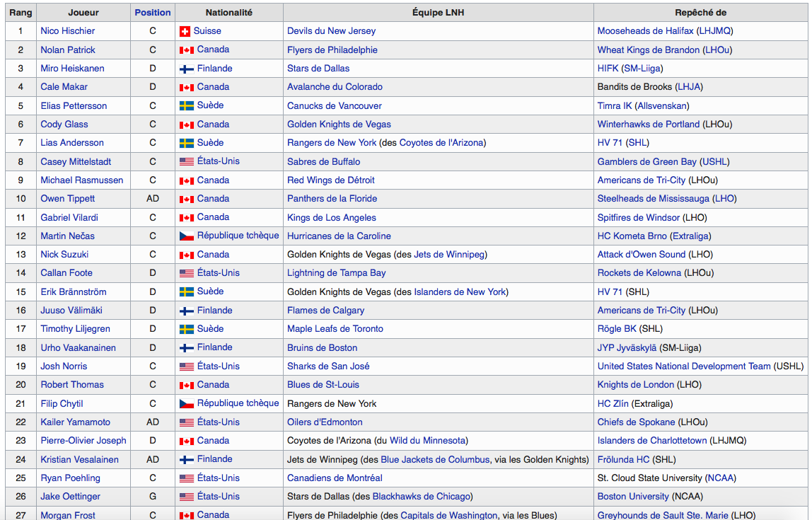Follow the Jets de Winnipeg link in Nick Suzuki's row

(x=450, y=255)
